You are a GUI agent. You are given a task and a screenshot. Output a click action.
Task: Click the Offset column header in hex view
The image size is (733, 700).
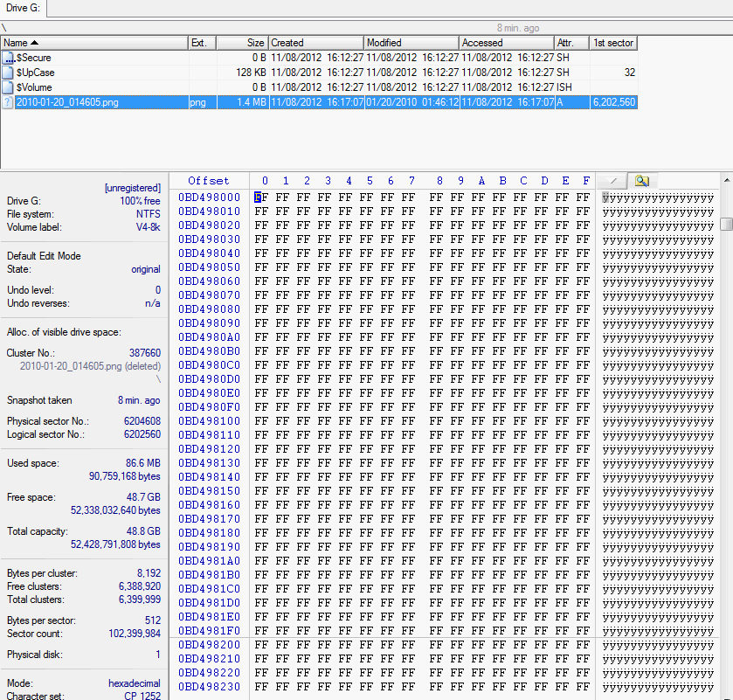click(209, 181)
